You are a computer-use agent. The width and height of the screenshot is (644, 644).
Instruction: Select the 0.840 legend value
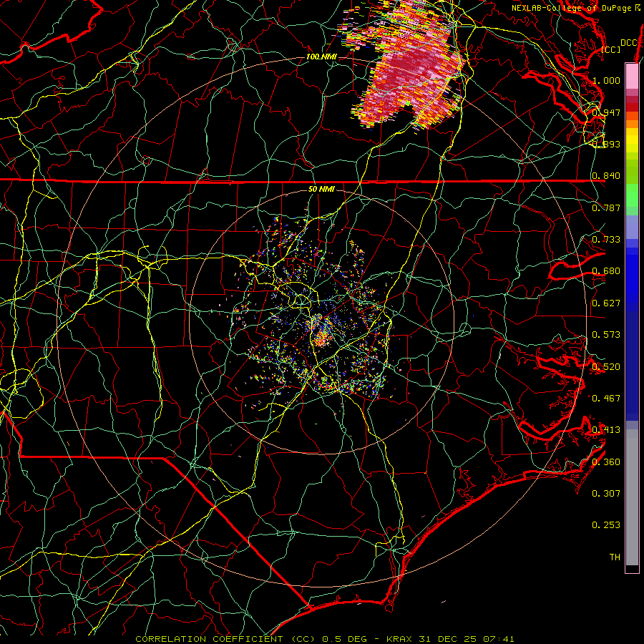click(x=606, y=176)
